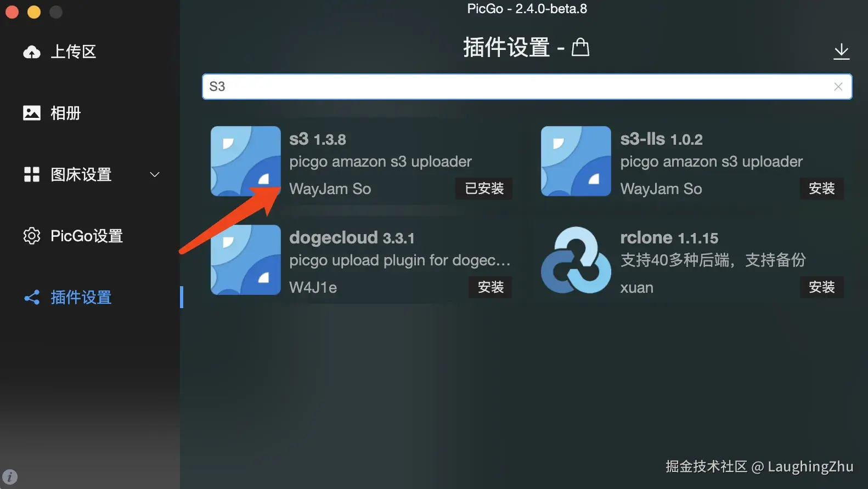This screenshot has width=868, height=489.
Task: Click the import local plugin download icon
Action: click(841, 52)
